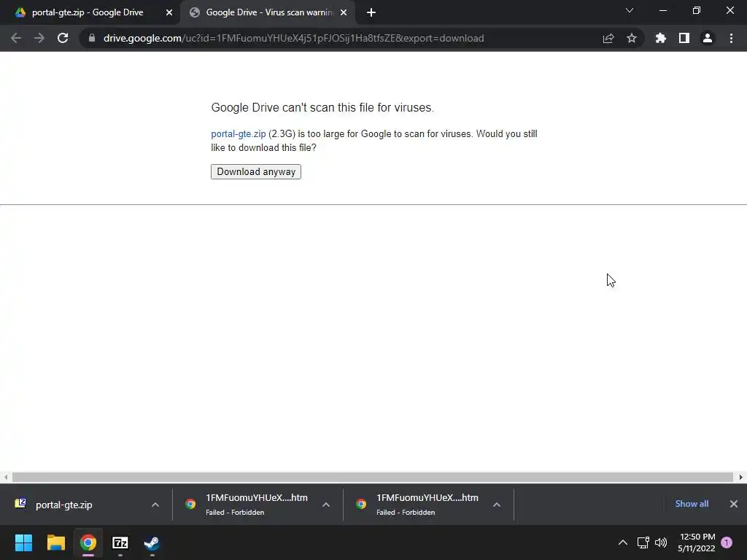Go back to the previous page

pyautogui.click(x=16, y=38)
